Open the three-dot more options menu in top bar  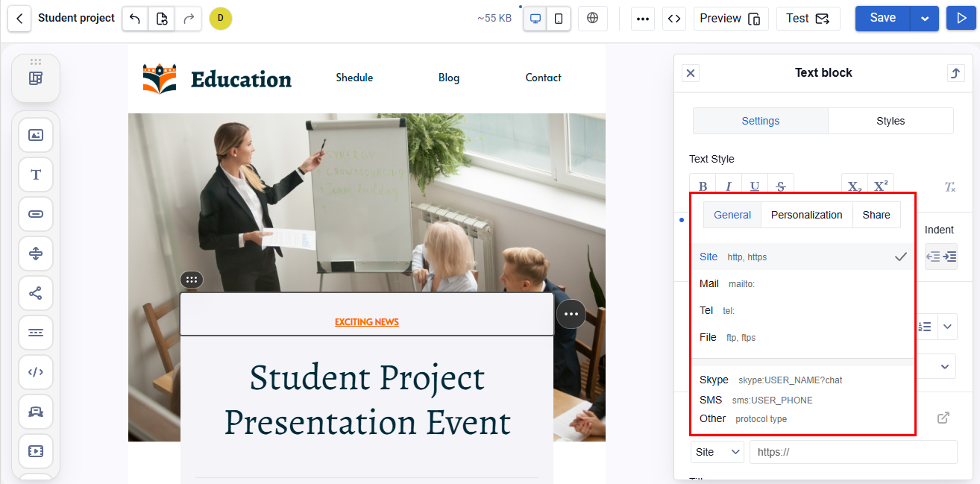[643, 19]
